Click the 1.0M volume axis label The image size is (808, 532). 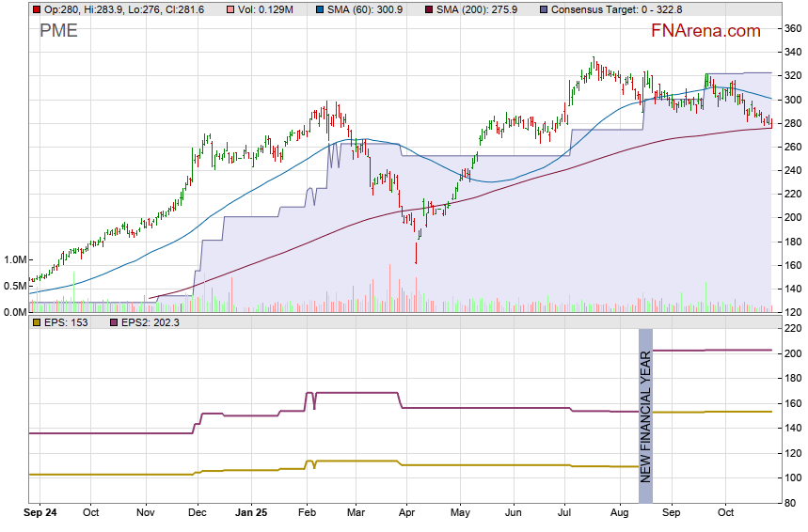[15, 259]
